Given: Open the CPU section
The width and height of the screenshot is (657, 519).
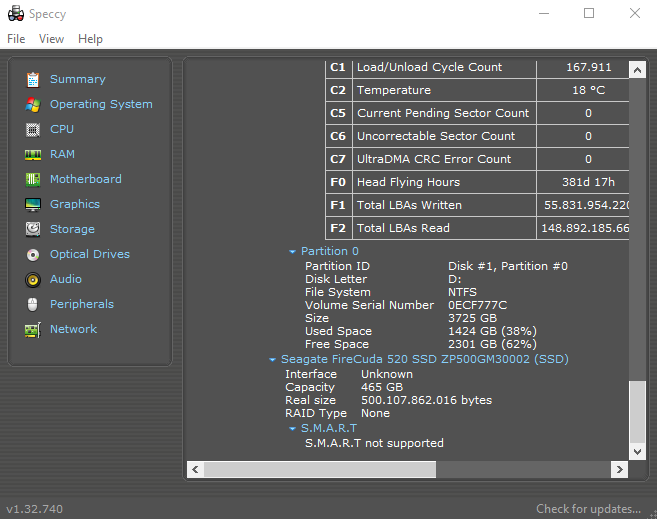Looking at the screenshot, I should 62,129.
